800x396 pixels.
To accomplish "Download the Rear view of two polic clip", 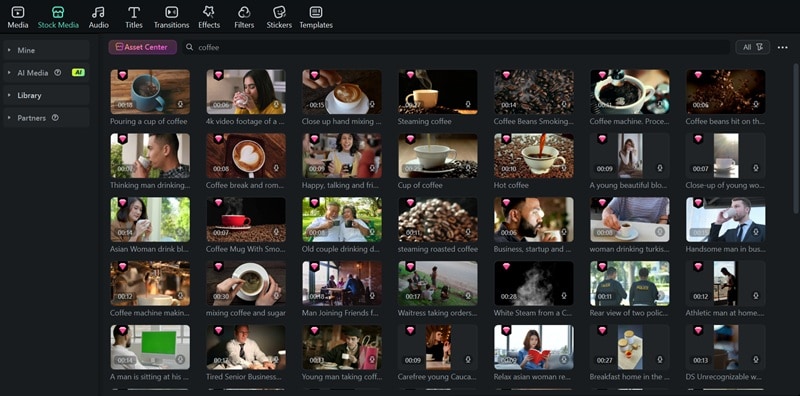I will pyautogui.click(x=660, y=295).
